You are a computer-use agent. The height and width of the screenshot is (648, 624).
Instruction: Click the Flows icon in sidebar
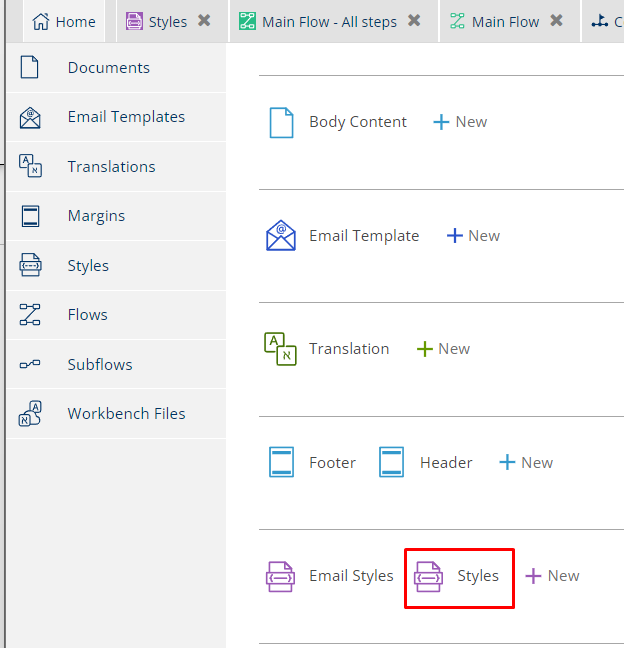click(30, 315)
